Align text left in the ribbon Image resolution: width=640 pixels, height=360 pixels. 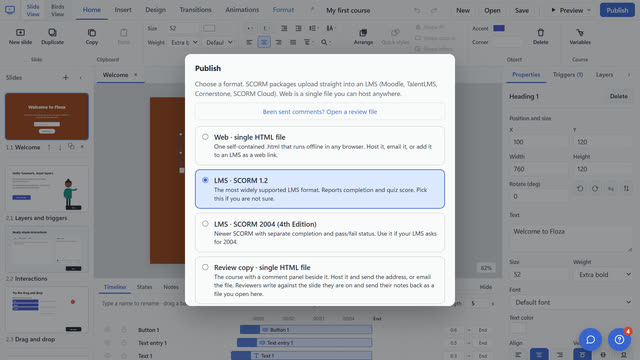[x=249, y=42]
